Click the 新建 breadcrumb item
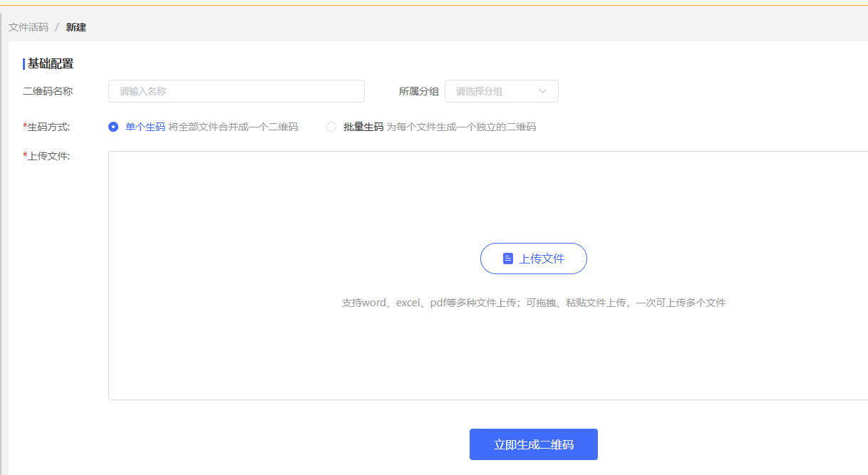868x475 pixels. pyautogui.click(x=76, y=27)
